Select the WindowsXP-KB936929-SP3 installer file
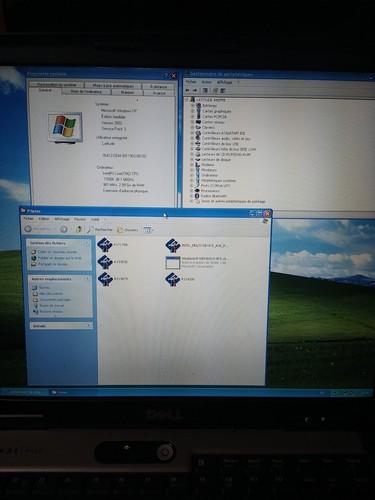Screen dimensions: 375x500 pyautogui.click(x=198, y=262)
